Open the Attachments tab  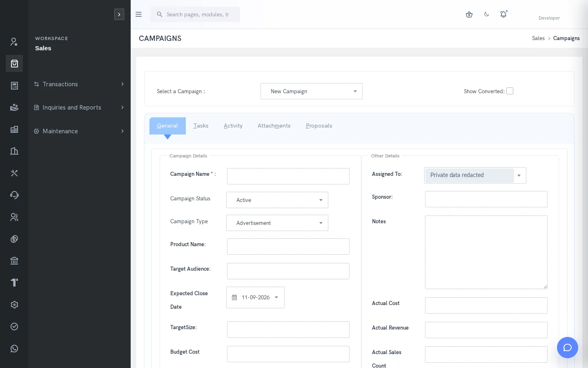[274, 126]
